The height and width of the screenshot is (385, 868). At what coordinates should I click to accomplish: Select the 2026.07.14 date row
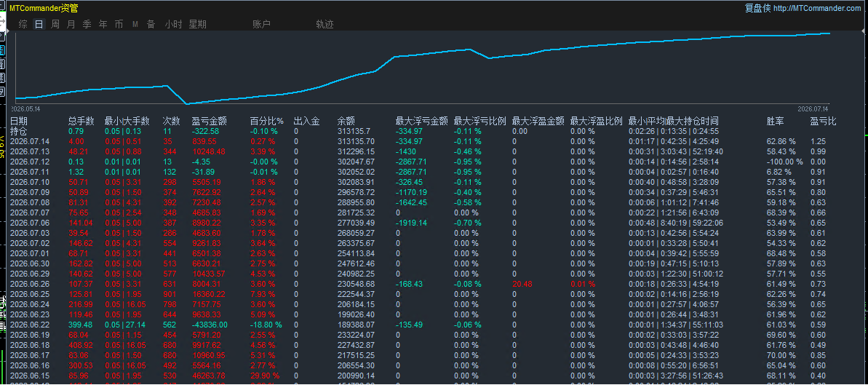(30, 141)
